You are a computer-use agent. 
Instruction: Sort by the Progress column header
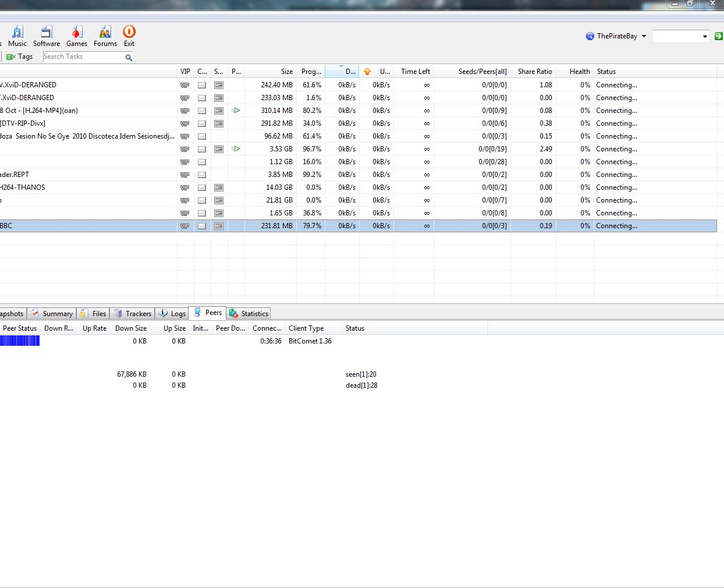[x=311, y=72]
